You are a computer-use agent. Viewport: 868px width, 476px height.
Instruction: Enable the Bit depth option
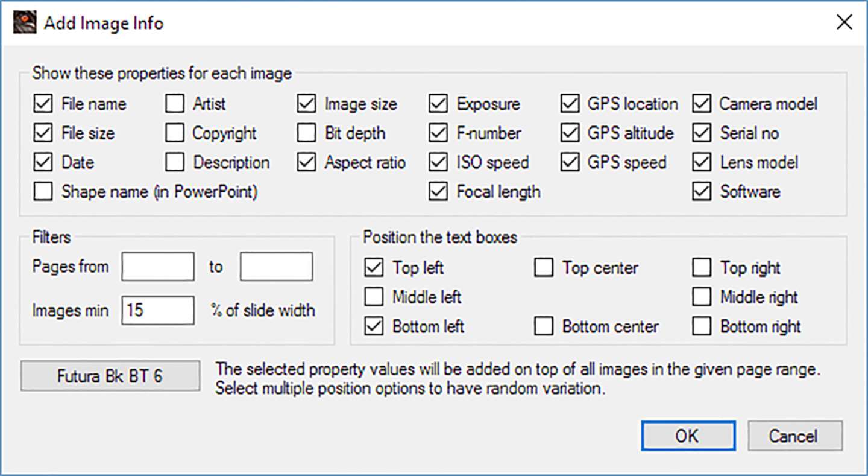point(307,133)
